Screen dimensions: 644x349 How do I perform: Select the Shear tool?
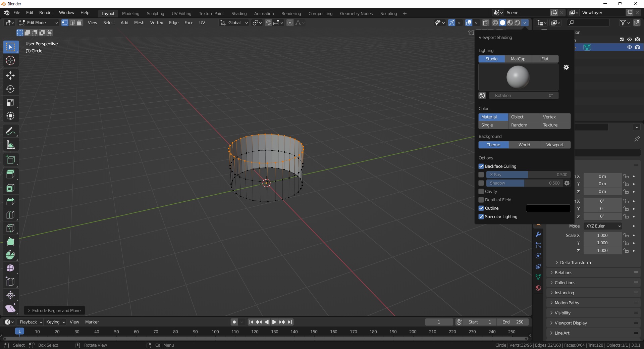point(10,309)
